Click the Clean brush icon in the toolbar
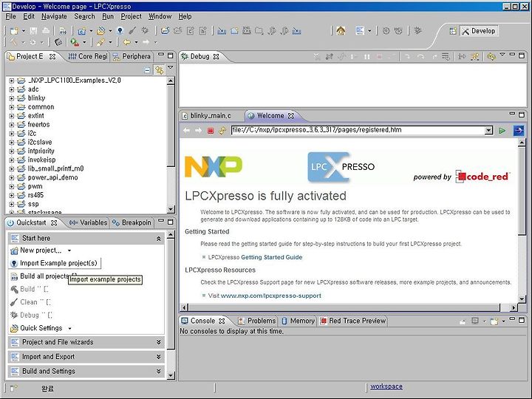Image resolution: width=532 pixels, height=399 pixels. coord(132,30)
